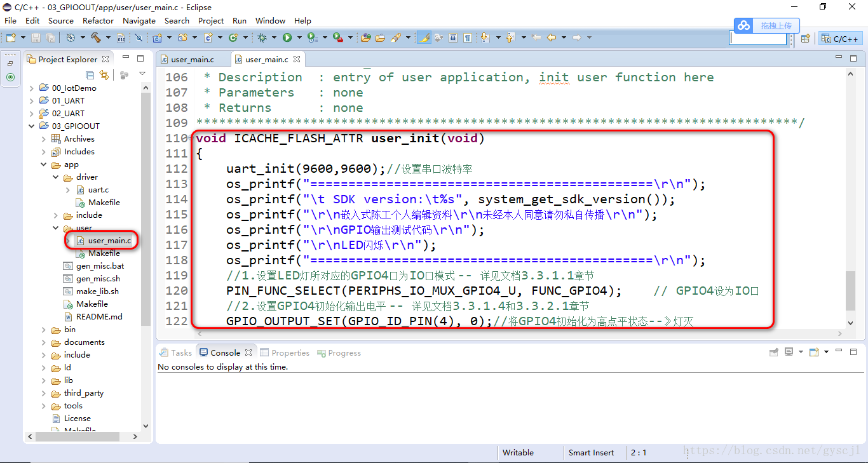Click the Open Type icon
Viewport: 868px width, 463px height.
[366, 37]
